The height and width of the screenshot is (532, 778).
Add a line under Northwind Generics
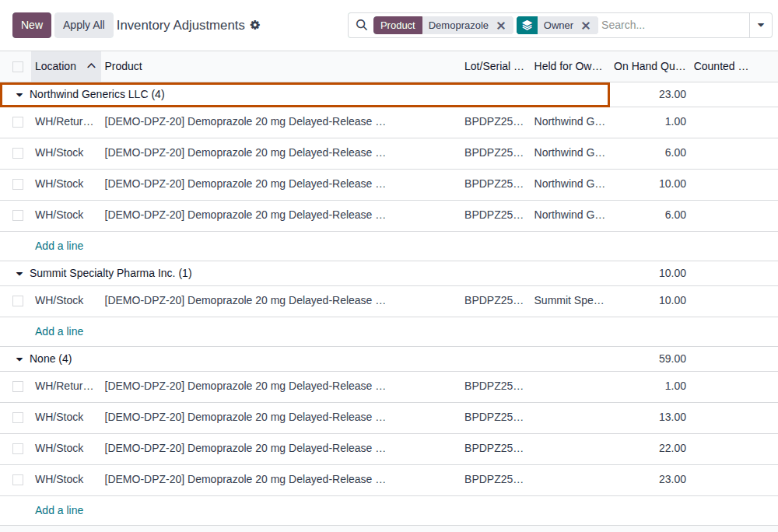click(x=59, y=246)
